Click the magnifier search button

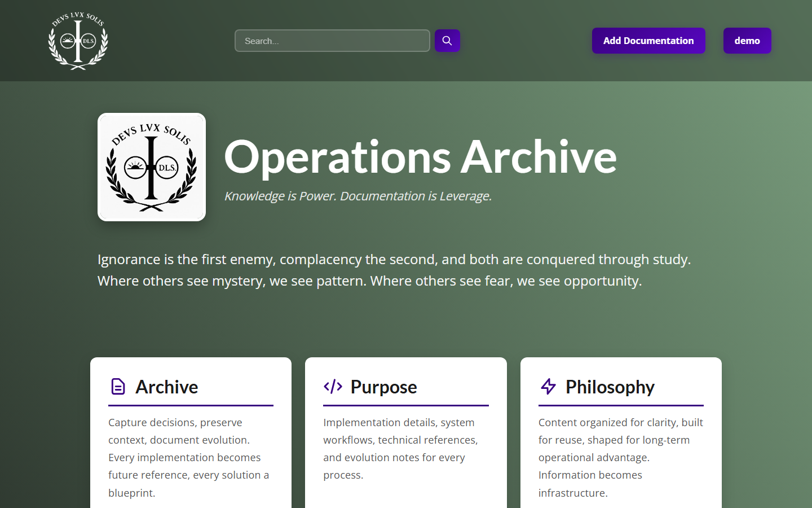point(447,41)
